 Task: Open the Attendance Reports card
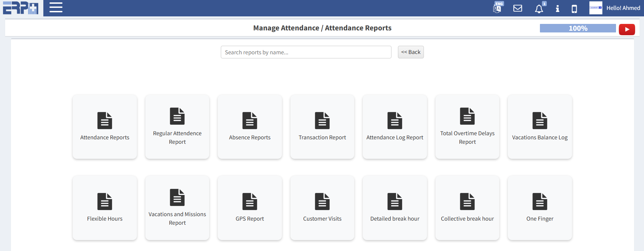(105, 127)
